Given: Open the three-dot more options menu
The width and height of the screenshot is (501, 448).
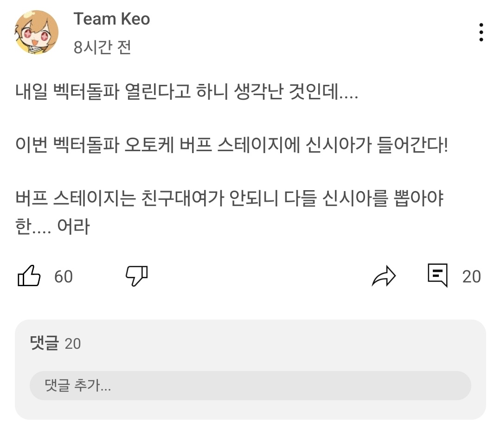Looking at the screenshot, I should point(481,32).
